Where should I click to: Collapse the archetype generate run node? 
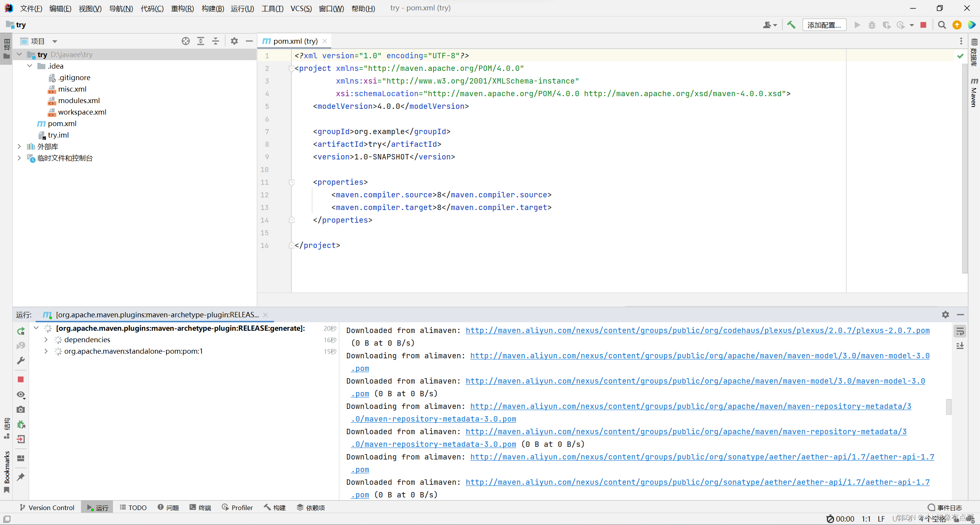pyautogui.click(x=36, y=328)
